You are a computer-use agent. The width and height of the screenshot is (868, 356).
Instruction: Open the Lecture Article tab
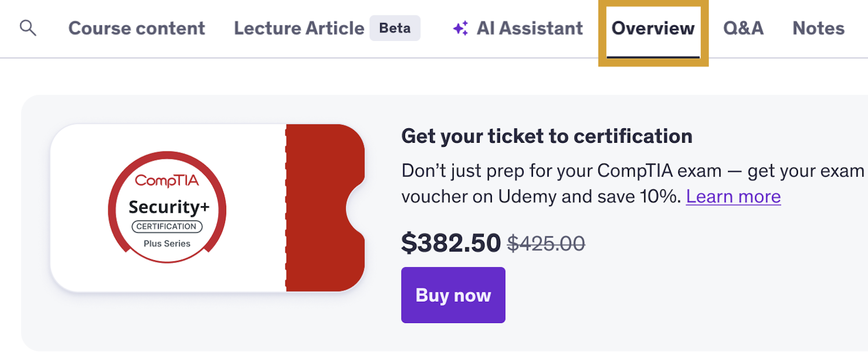[x=299, y=28]
